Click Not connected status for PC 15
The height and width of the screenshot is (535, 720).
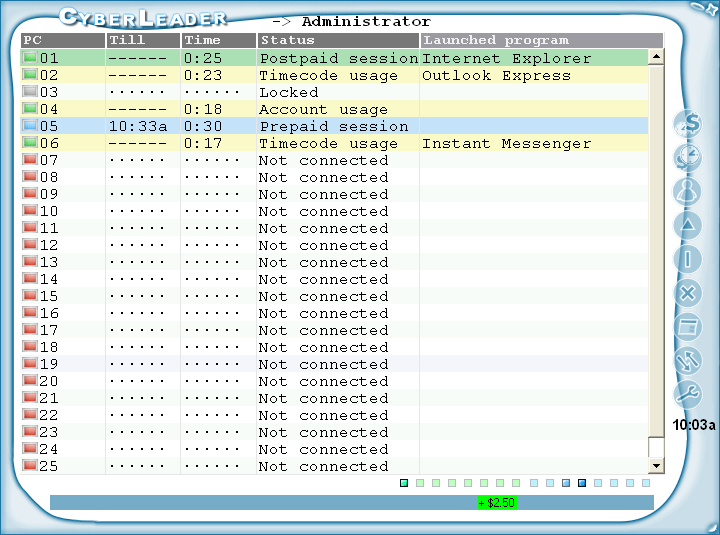click(323, 296)
